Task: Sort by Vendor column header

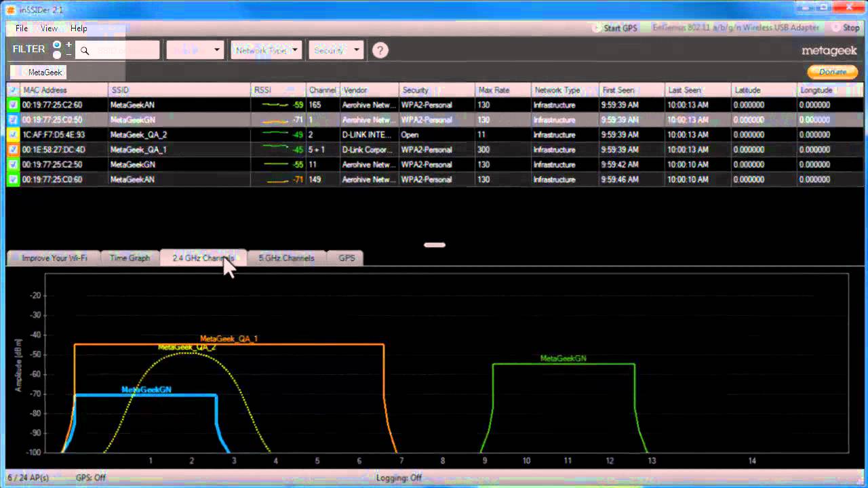Action: coord(370,90)
